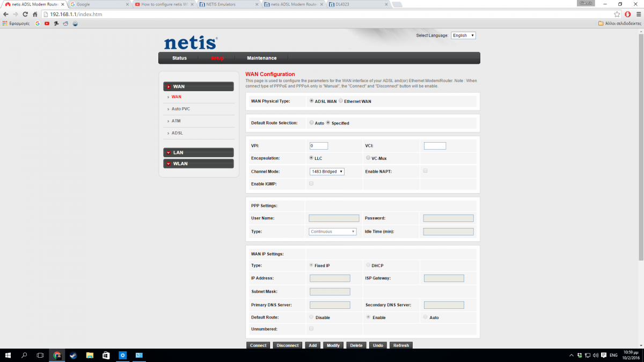
Task: Bookmark this page with the star icon
Action: [618, 14]
